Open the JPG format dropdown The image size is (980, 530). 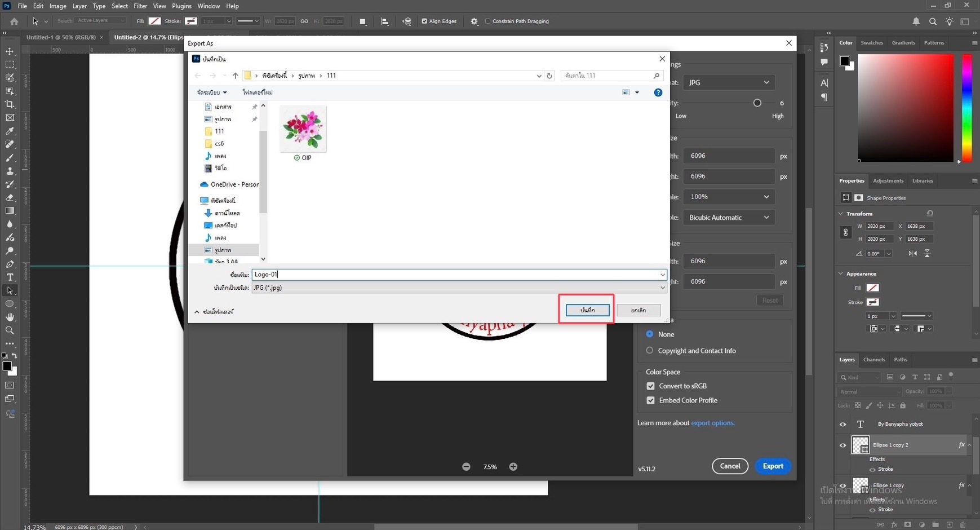pyautogui.click(x=728, y=82)
